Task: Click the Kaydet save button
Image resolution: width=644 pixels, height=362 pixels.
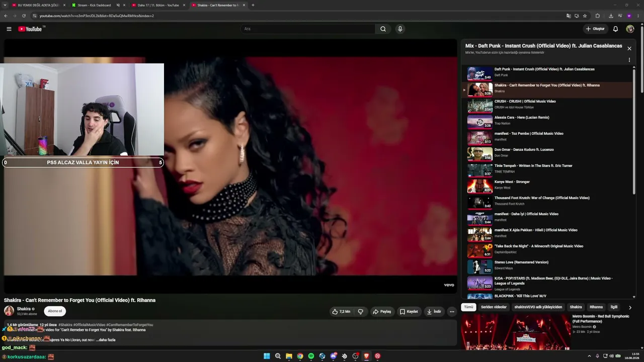Action: [409, 312]
